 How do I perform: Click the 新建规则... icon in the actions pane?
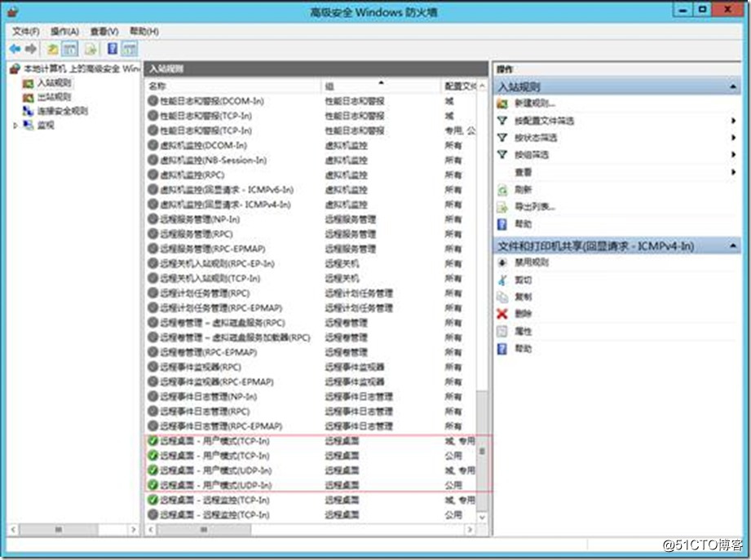(502, 104)
